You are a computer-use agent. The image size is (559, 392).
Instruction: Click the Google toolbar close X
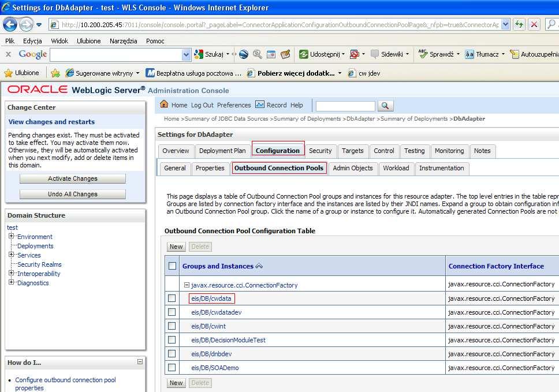(8, 54)
